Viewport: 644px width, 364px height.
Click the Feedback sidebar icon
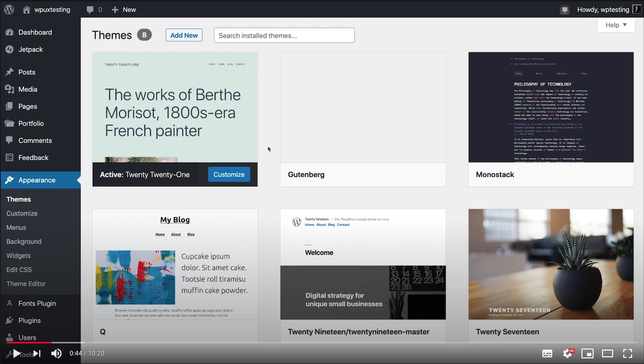click(9, 157)
